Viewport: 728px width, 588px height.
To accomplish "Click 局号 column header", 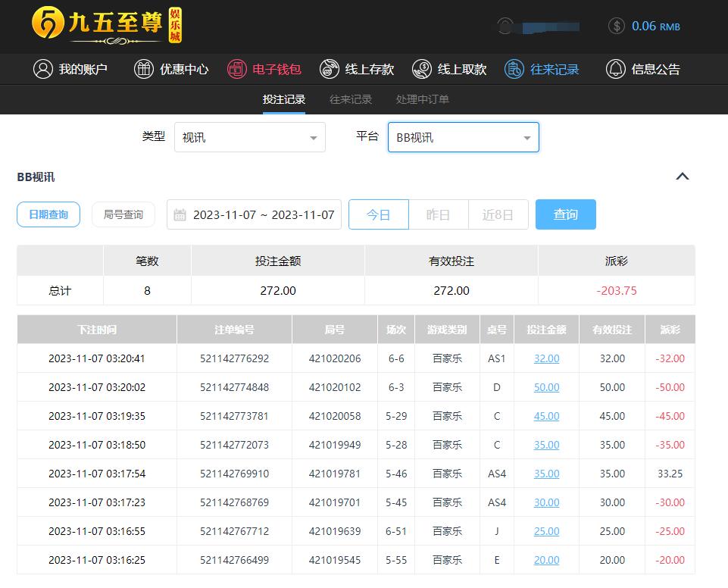I will pyautogui.click(x=335, y=330).
